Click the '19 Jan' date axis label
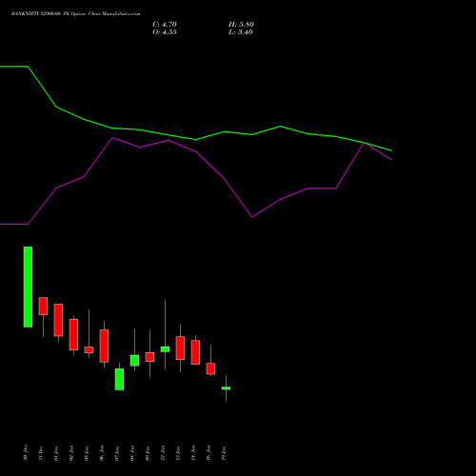 coord(224,453)
